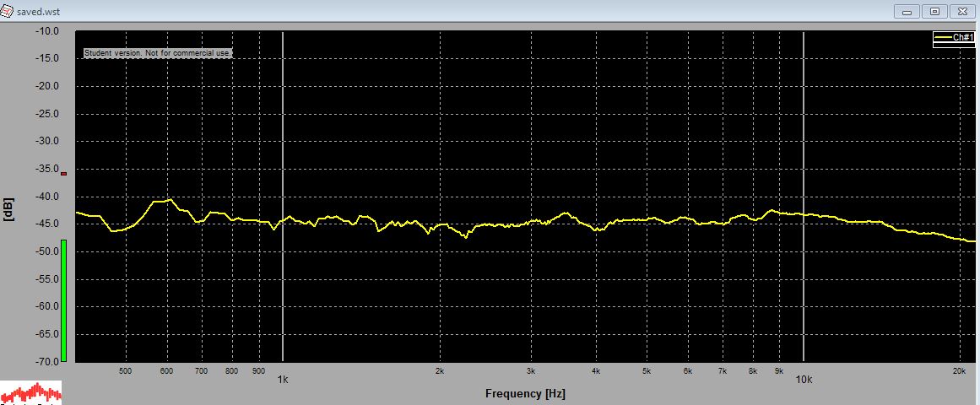Image resolution: width=980 pixels, height=405 pixels.
Task: Minimize the saved.wst window
Action: click(907, 11)
